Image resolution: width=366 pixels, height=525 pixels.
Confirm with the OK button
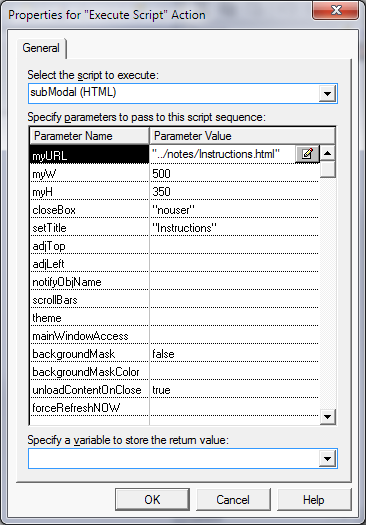152,500
